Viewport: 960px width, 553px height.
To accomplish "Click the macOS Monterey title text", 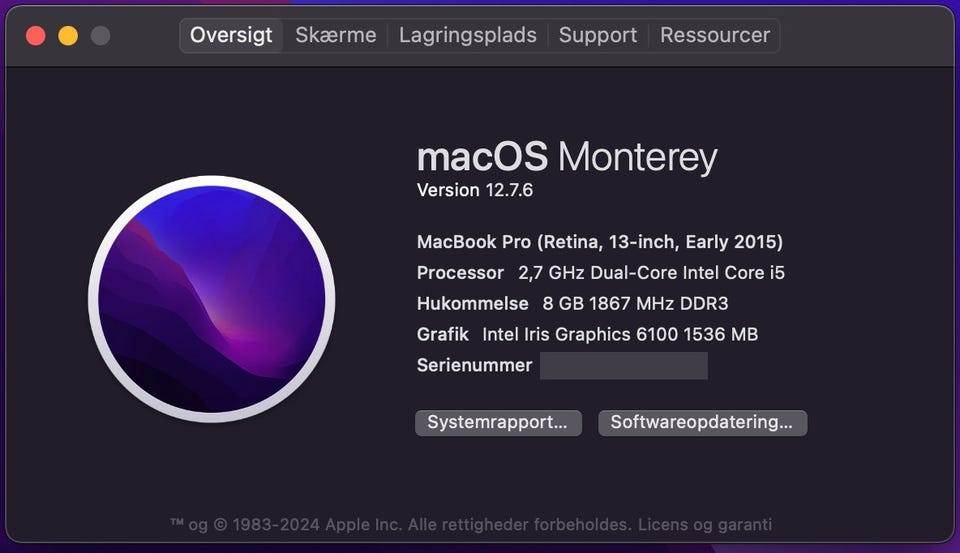I will [x=566, y=157].
